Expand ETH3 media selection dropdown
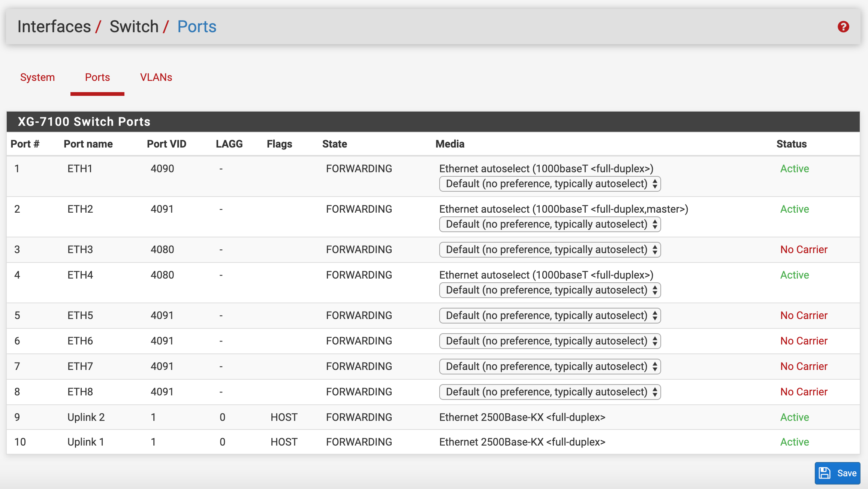This screenshot has height=489, width=868. [x=550, y=250]
